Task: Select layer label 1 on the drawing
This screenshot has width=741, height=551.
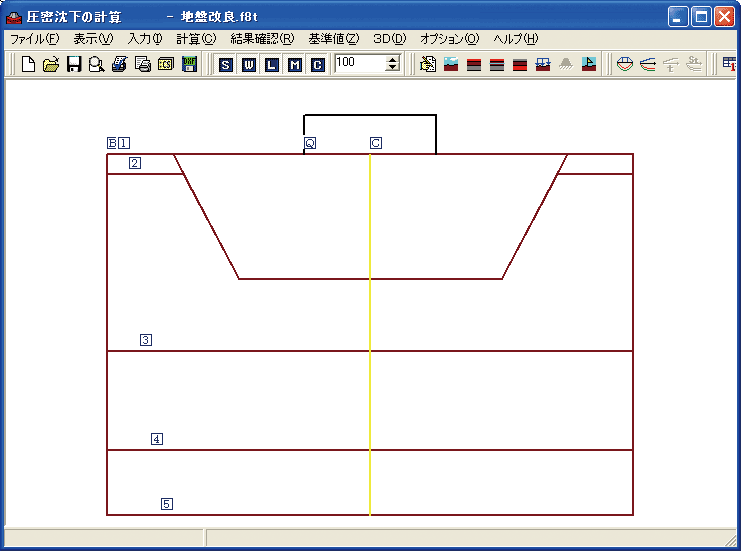Action: pyautogui.click(x=124, y=143)
